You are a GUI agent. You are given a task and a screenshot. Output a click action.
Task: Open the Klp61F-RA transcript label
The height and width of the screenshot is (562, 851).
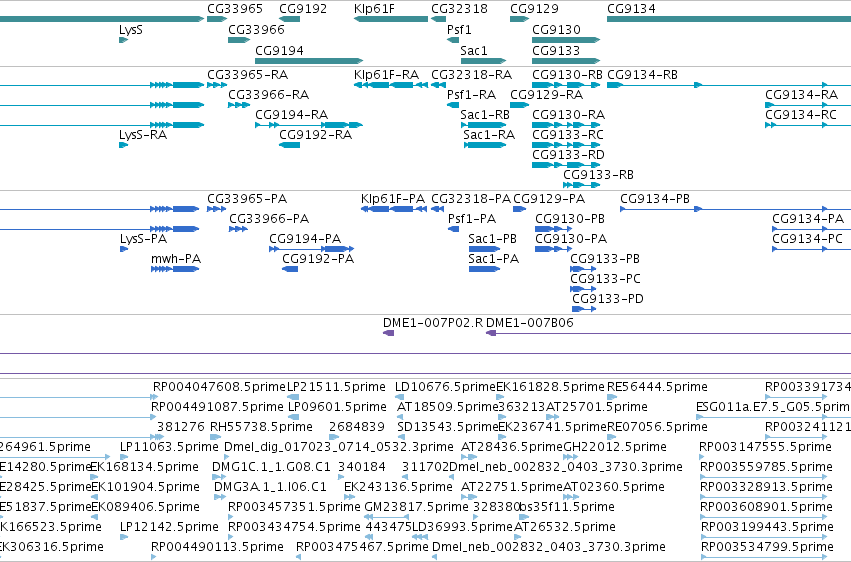point(386,75)
